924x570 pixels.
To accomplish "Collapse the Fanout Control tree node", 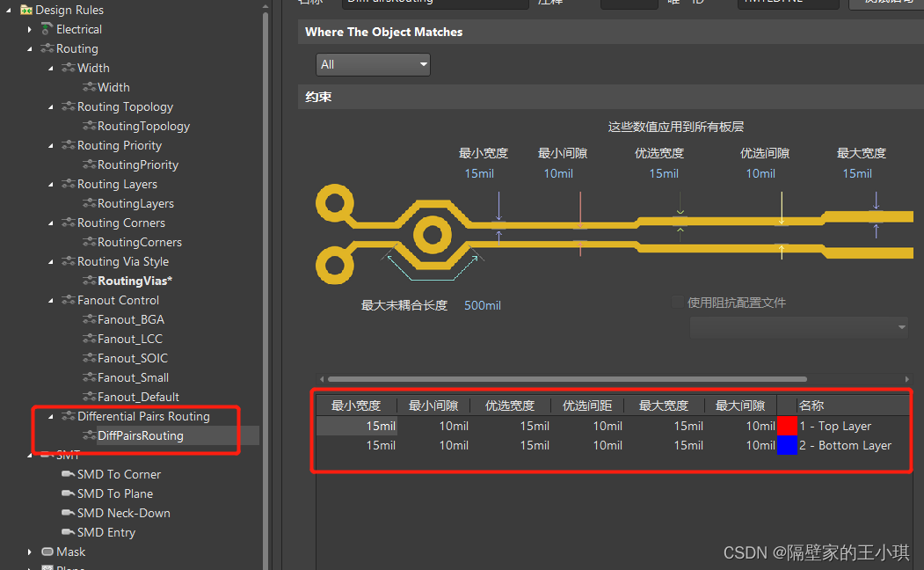I will pyautogui.click(x=51, y=300).
